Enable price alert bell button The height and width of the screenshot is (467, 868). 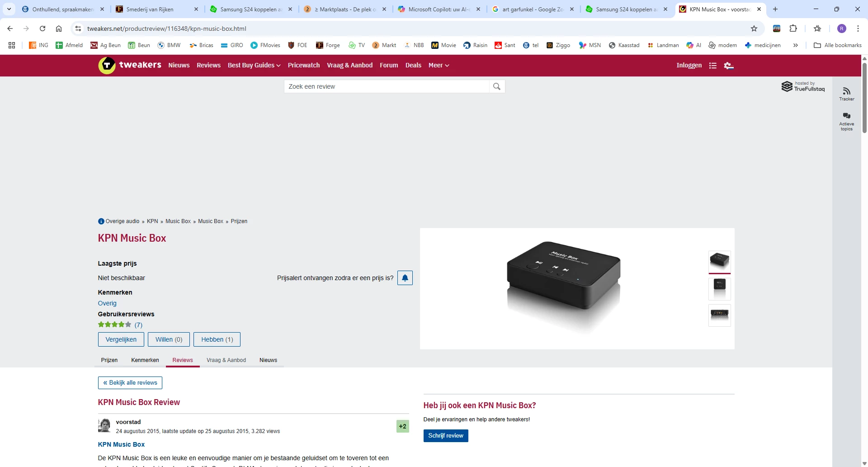(x=405, y=278)
